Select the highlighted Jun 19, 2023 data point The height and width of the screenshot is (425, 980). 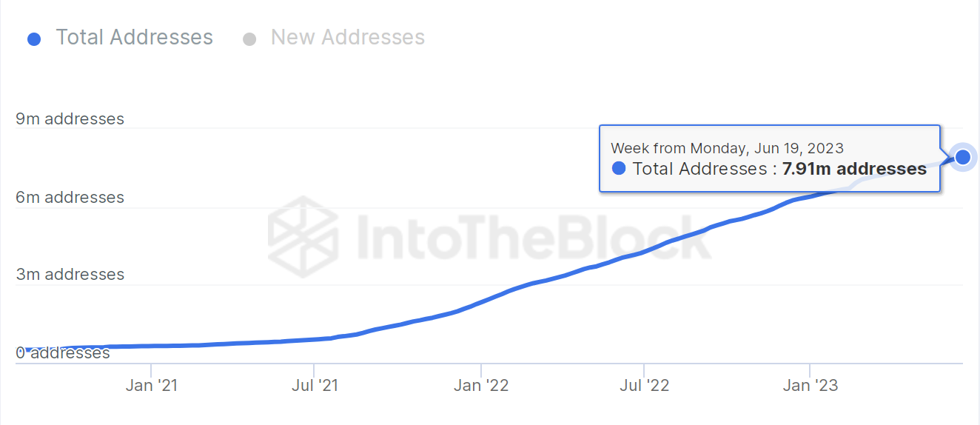coord(963,157)
